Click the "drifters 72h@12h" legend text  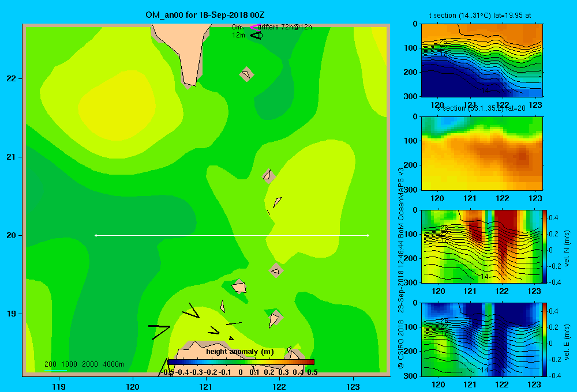coord(285,27)
